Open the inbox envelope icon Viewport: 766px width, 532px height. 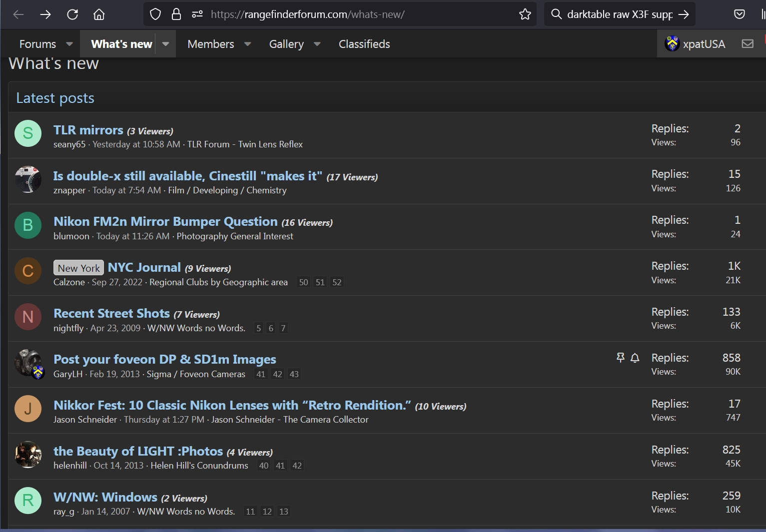tap(747, 44)
